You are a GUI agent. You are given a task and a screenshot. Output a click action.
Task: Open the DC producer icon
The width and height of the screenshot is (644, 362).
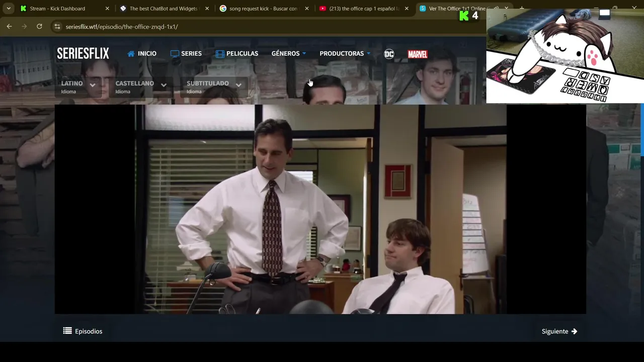(x=389, y=54)
